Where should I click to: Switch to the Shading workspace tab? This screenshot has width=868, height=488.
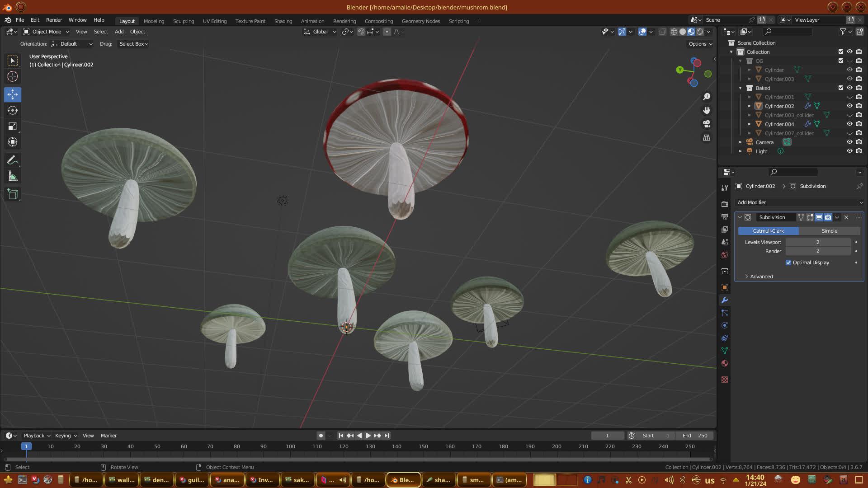click(283, 21)
